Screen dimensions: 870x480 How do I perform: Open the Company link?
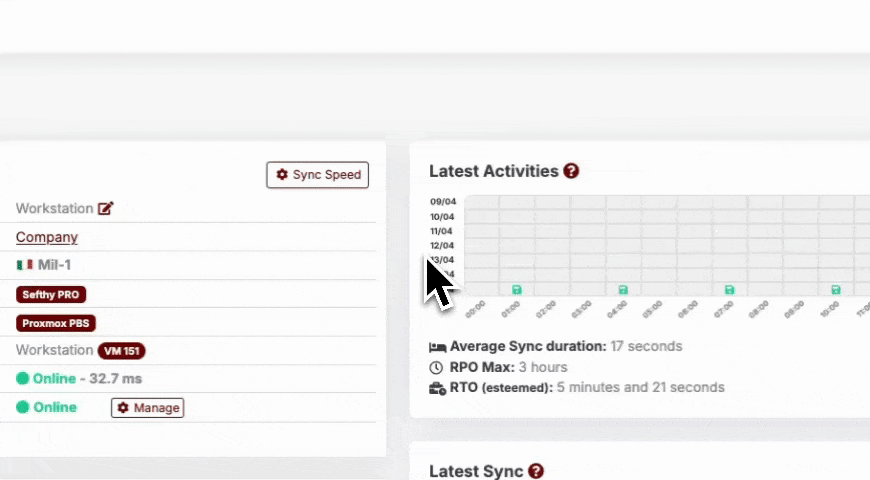pos(46,237)
